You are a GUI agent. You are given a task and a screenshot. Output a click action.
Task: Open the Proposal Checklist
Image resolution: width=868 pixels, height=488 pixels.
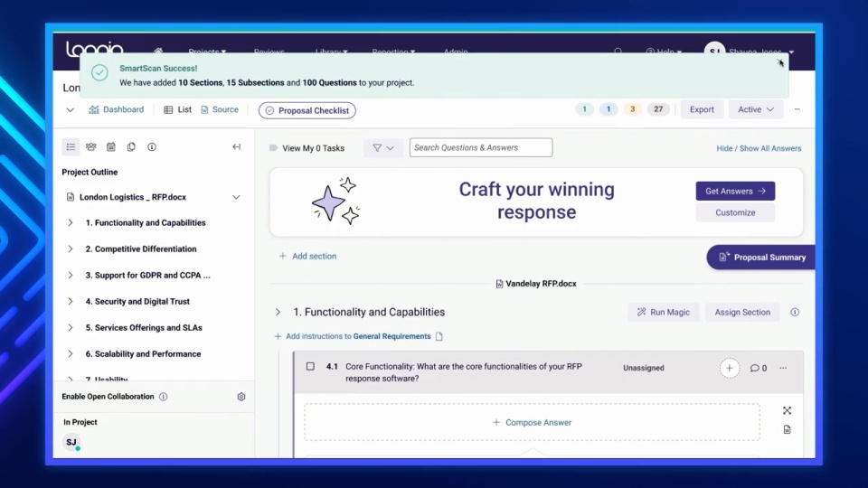[307, 110]
